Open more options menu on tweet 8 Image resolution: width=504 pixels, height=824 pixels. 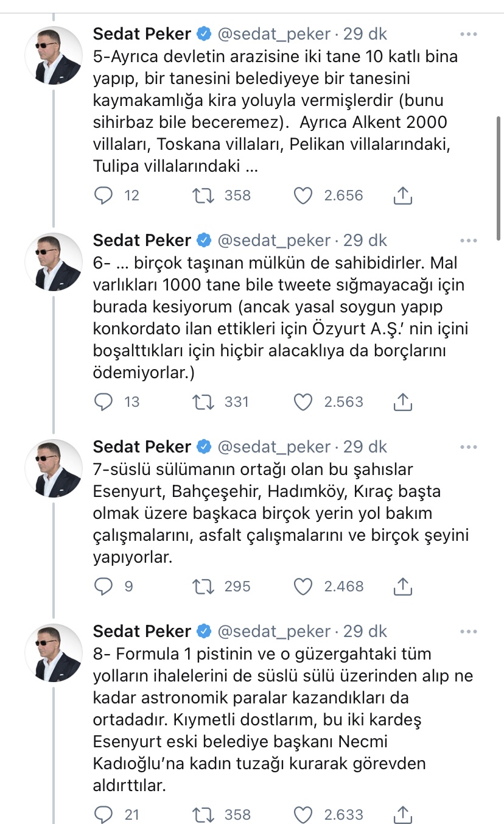tap(469, 631)
